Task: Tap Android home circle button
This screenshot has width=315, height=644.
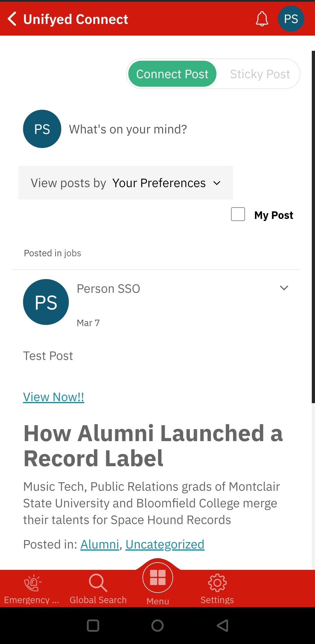Action: 157,626
